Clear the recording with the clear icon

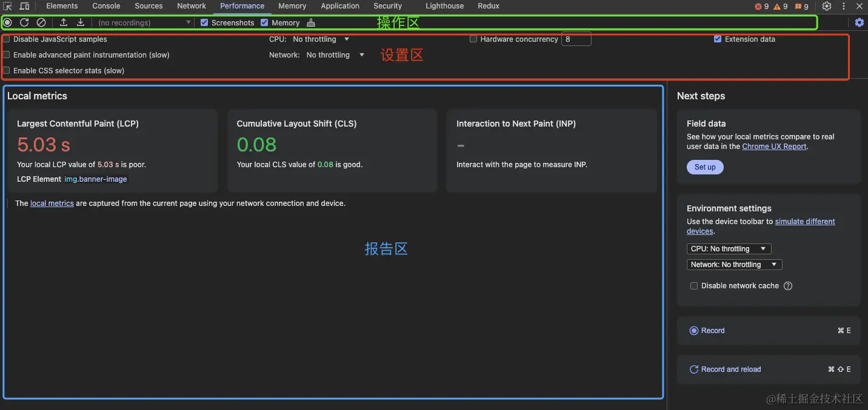click(x=41, y=22)
